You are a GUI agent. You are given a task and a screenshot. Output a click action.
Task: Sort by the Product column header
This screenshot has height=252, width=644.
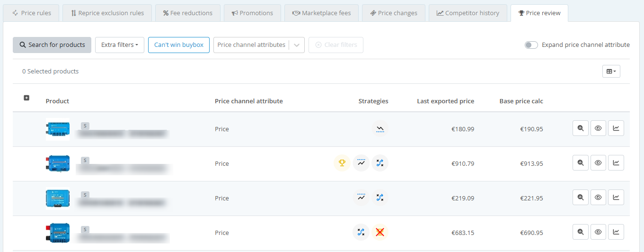click(x=57, y=101)
